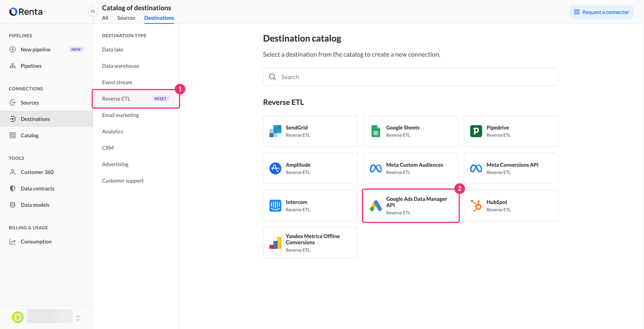Click the RESET filter badge
This screenshot has height=329, width=644.
[160, 99]
